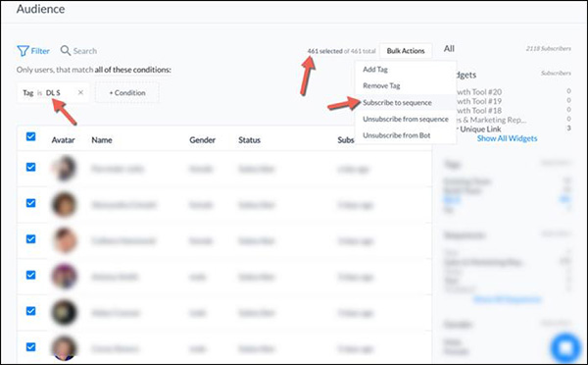Viewport: 588px width, 365px height.
Task: Click the first subscriber's avatar
Action: (x=64, y=168)
